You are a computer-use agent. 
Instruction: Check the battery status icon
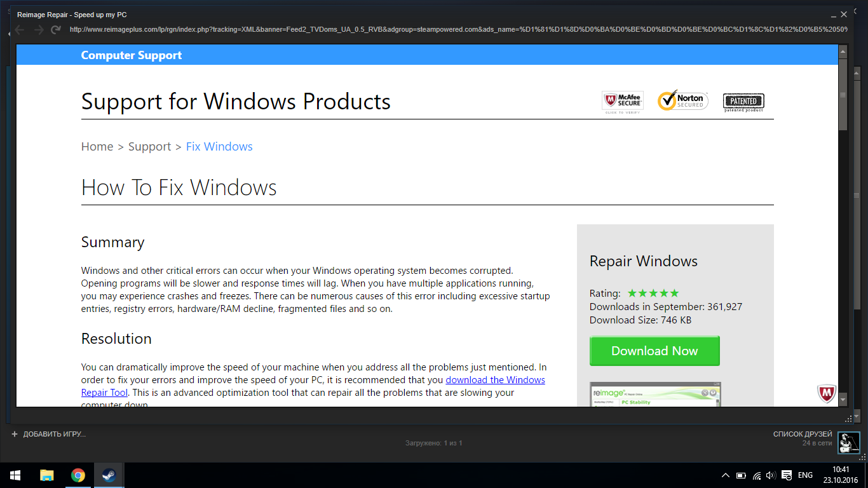(x=741, y=475)
